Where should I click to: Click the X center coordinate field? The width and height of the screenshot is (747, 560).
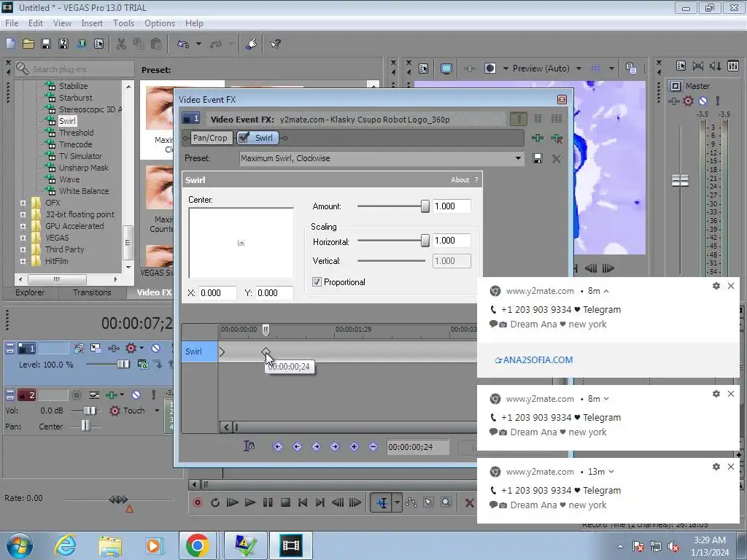point(217,293)
